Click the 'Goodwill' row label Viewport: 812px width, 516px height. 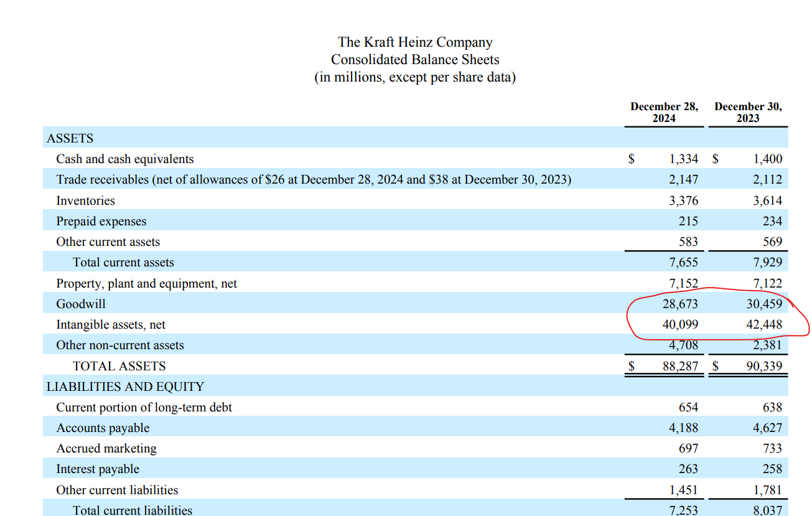81,304
